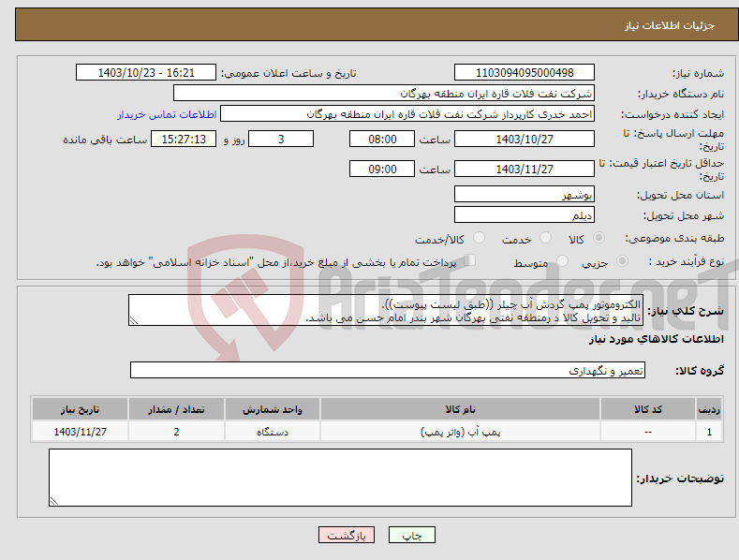Image resolution: width=739 pixels, height=560 pixels.
Task: Click the price validity date 1403/11/27 field
Action: (525, 169)
